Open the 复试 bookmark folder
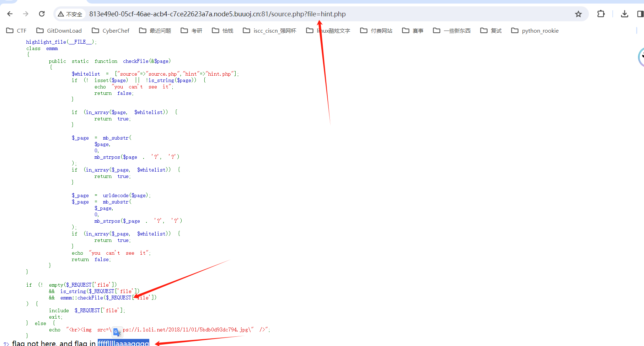The image size is (644, 346). [x=491, y=31]
